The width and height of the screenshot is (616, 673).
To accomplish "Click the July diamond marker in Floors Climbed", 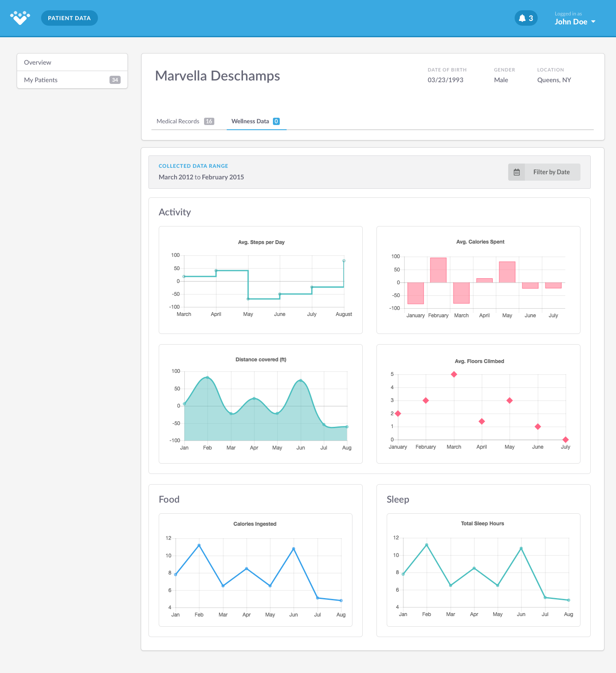I will click(x=566, y=440).
